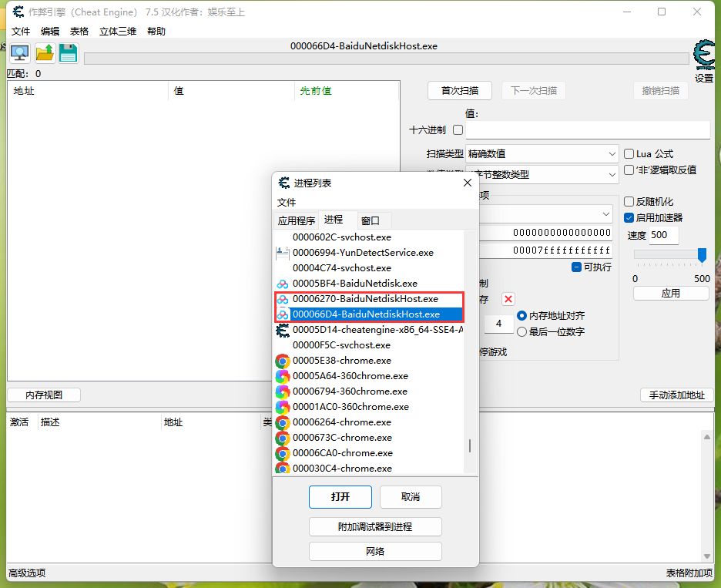721x588 pixels.
Task: Select the YunDetectService.exe process icon
Action: pyautogui.click(x=283, y=253)
